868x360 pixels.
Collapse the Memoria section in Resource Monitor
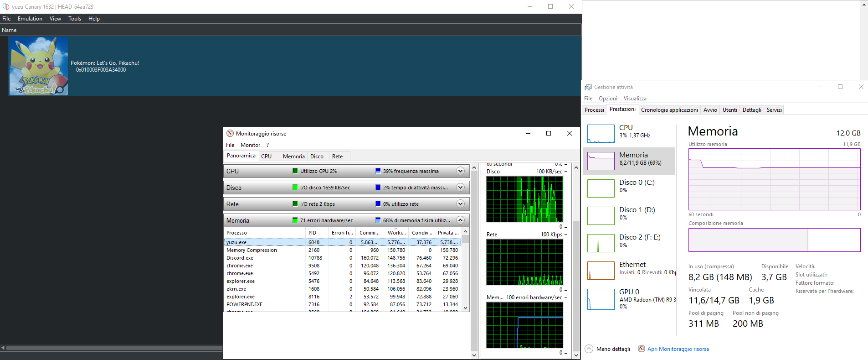(x=460, y=220)
